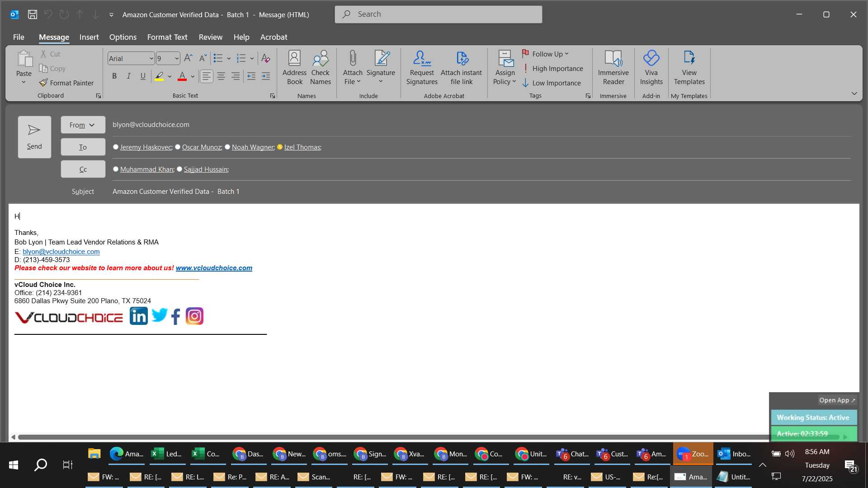Toggle High Importance flag

point(552,69)
